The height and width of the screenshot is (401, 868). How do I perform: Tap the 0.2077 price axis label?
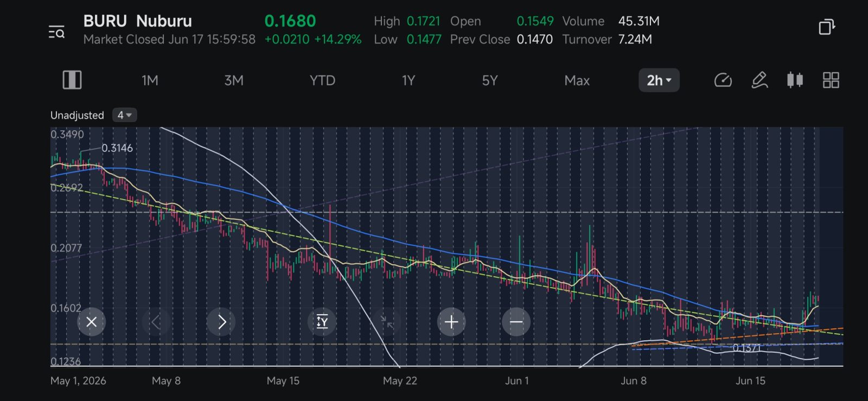click(66, 248)
